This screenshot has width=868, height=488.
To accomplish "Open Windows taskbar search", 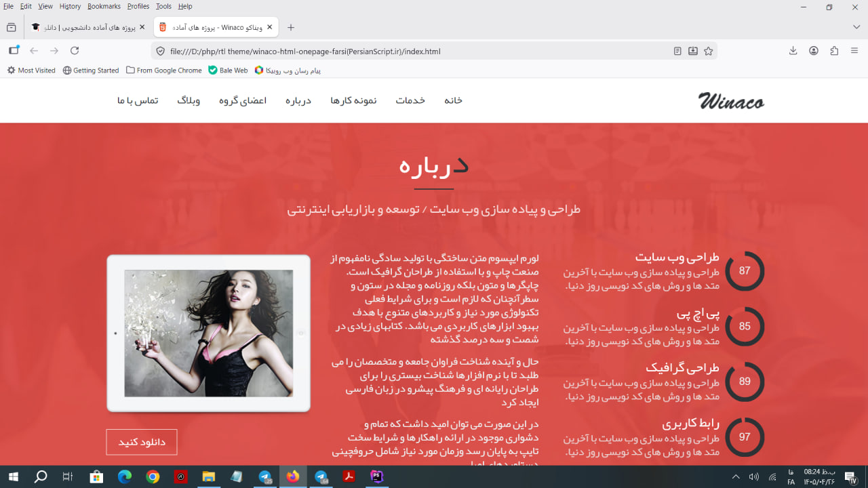I will [x=41, y=476].
